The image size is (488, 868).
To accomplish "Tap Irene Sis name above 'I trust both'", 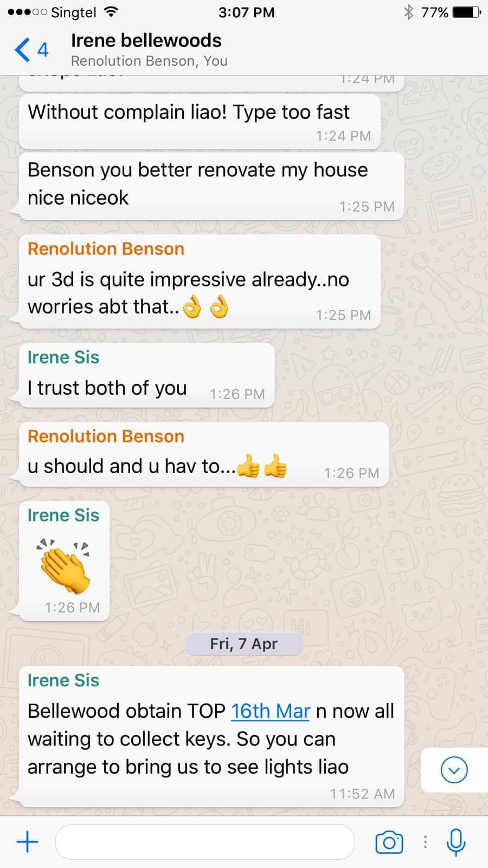I will coord(63,358).
